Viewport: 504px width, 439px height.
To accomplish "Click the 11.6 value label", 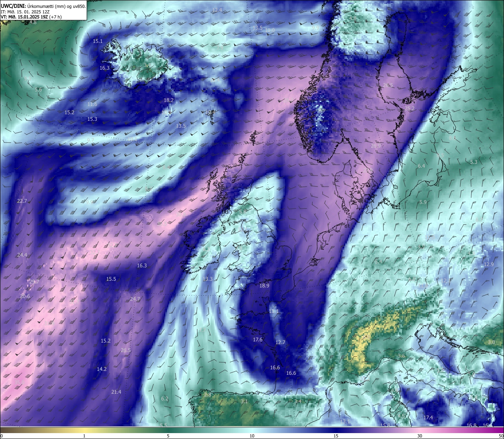I will [x=92, y=104].
